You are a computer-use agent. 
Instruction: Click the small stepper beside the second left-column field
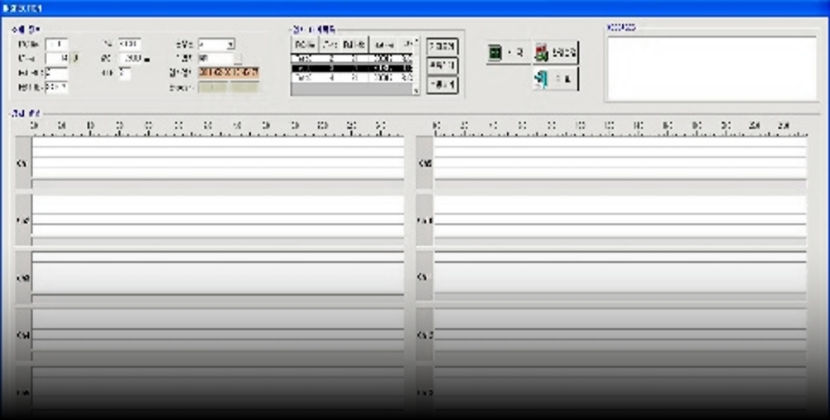75,58
